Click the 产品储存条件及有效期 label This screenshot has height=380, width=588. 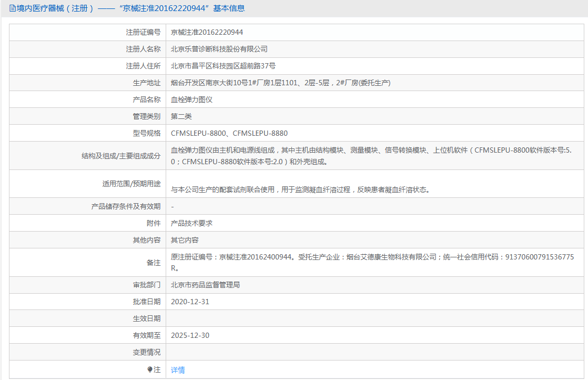[x=126, y=206]
